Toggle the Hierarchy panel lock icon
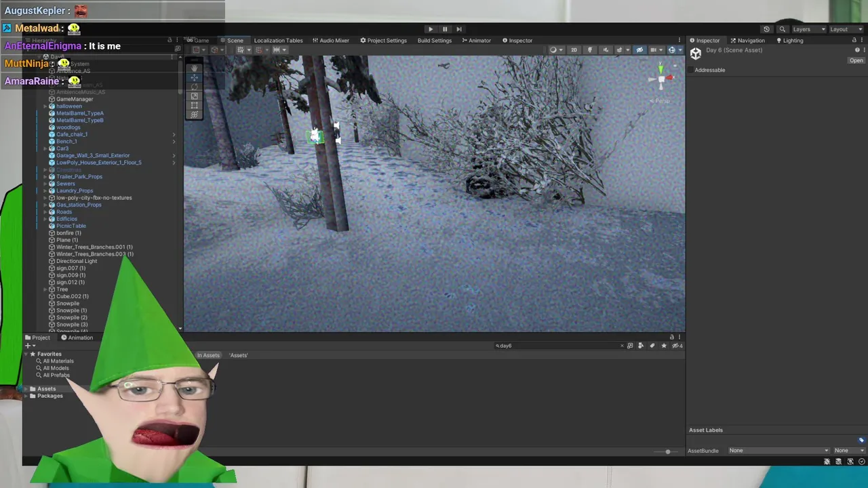Screen dimensions: 868x488 [x=170, y=40]
